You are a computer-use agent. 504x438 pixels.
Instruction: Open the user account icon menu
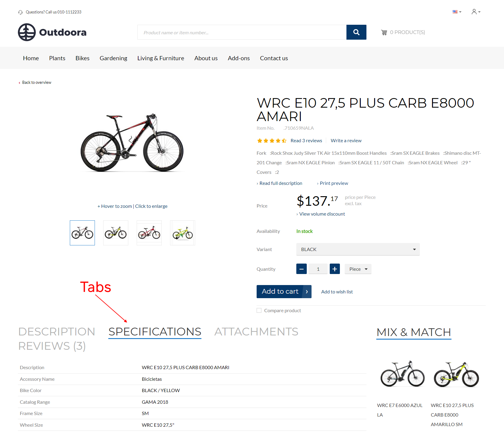[476, 12]
